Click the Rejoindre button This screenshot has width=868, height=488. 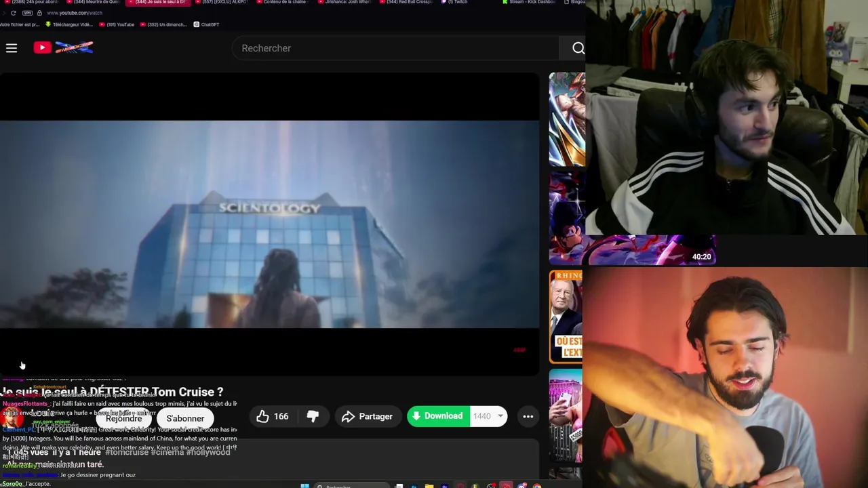pos(123,418)
